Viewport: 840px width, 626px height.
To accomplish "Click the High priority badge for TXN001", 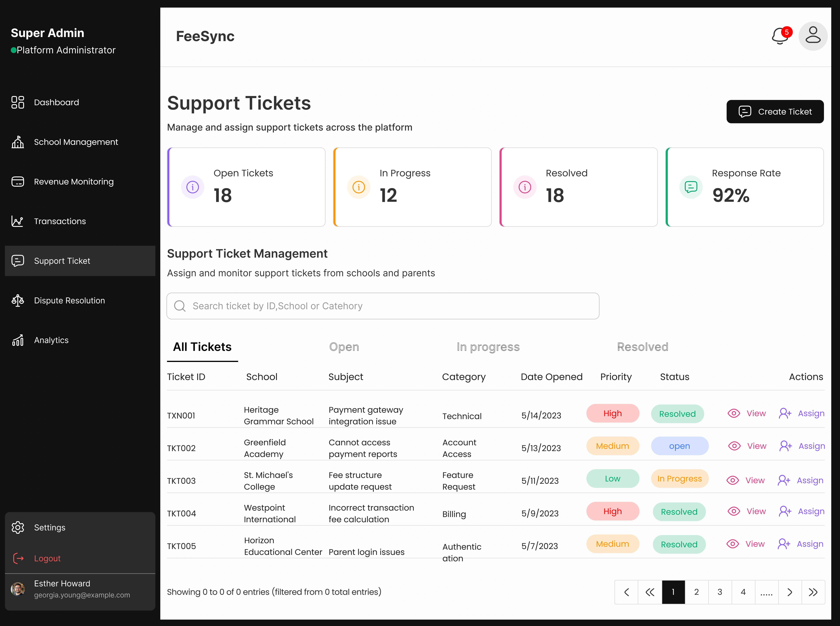I will 613,413.
